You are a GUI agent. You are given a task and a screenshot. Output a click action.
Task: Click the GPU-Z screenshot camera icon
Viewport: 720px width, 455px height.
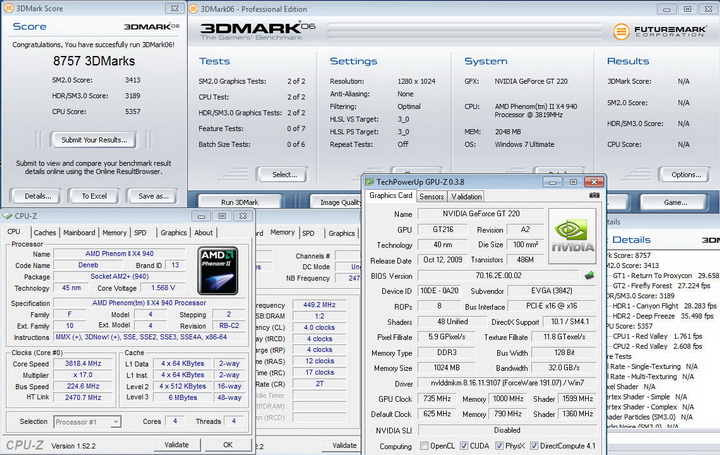coord(594,195)
